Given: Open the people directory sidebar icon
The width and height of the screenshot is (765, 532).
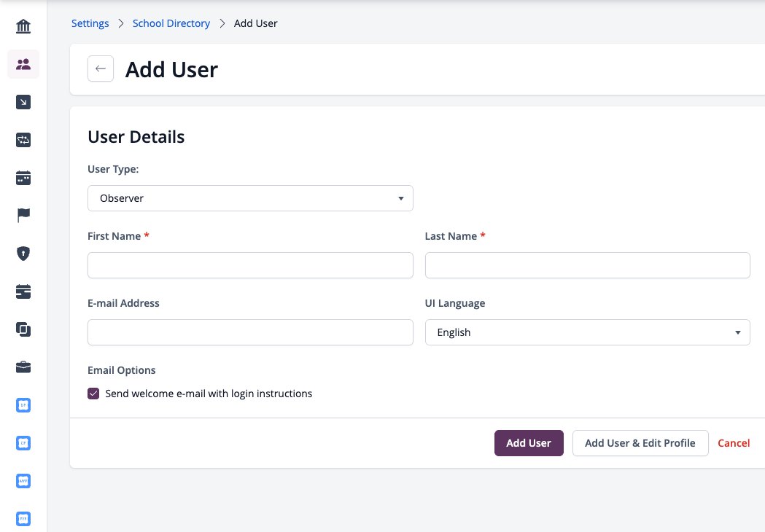Looking at the screenshot, I should coord(23,64).
